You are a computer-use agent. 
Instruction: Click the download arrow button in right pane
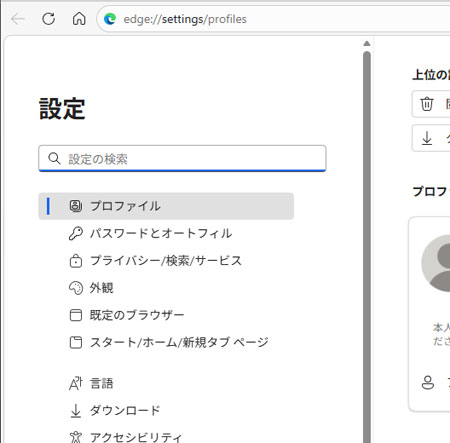[431, 138]
